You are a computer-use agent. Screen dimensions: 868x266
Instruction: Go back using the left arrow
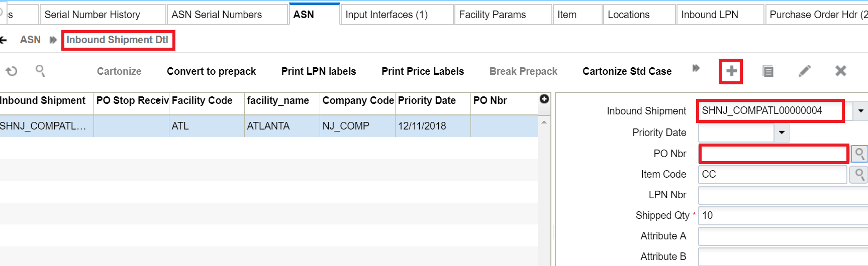(3, 40)
